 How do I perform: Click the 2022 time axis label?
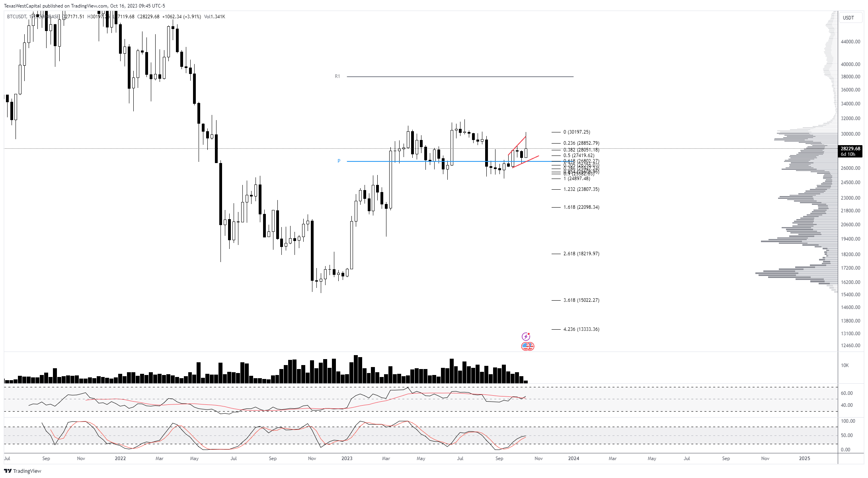(120, 459)
